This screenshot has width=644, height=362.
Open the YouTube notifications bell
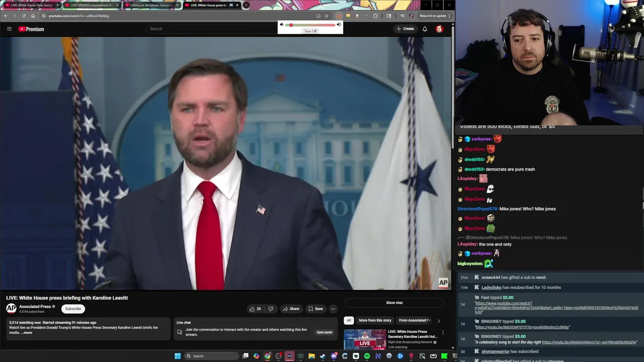[425, 29]
